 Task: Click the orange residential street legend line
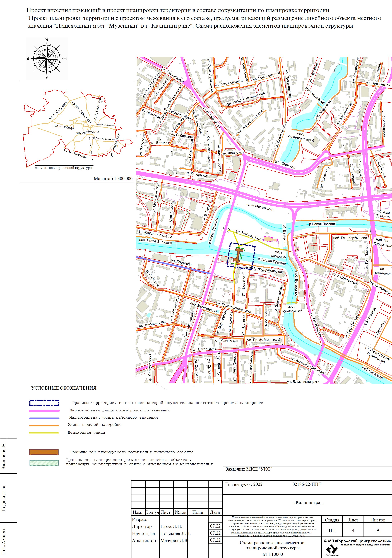pyautogui.click(x=44, y=426)
